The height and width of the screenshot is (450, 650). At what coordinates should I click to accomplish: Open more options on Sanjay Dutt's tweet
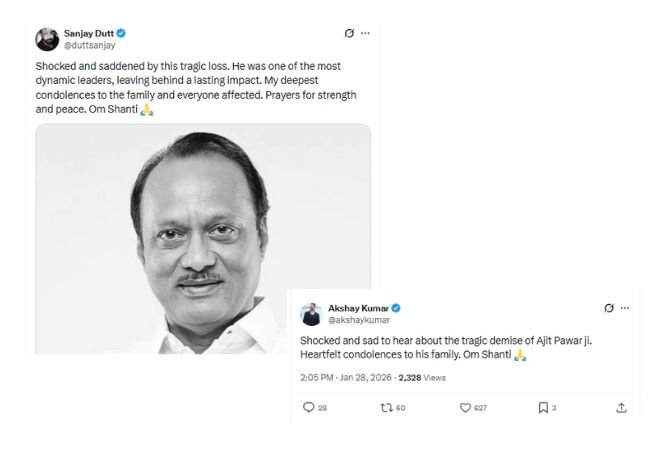click(x=367, y=33)
